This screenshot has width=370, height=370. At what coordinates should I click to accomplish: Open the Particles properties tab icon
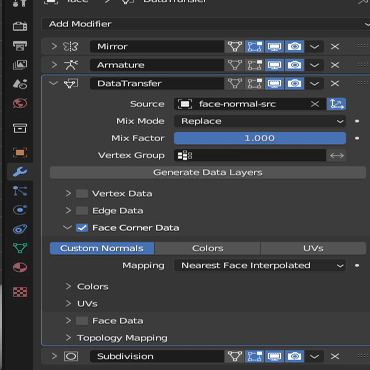point(20,191)
